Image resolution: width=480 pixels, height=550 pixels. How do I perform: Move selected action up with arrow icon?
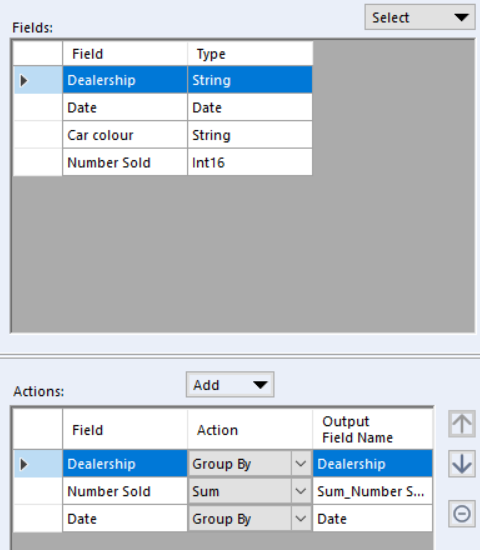click(x=462, y=424)
